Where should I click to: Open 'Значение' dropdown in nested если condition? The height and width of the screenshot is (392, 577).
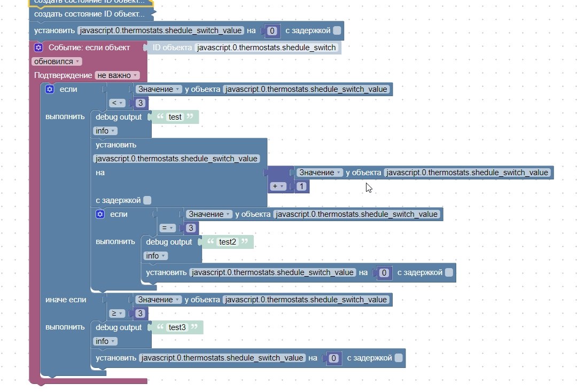coord(209,214)
